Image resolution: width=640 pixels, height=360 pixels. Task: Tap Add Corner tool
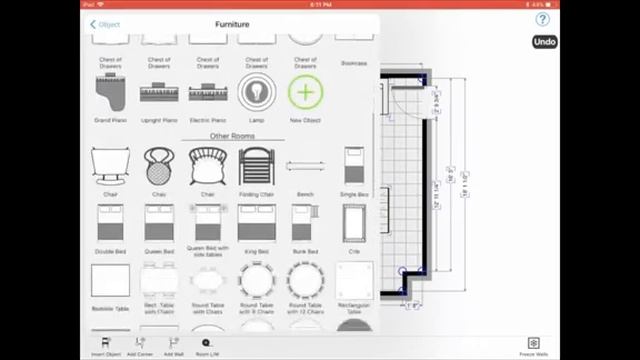tap(140, 347)
